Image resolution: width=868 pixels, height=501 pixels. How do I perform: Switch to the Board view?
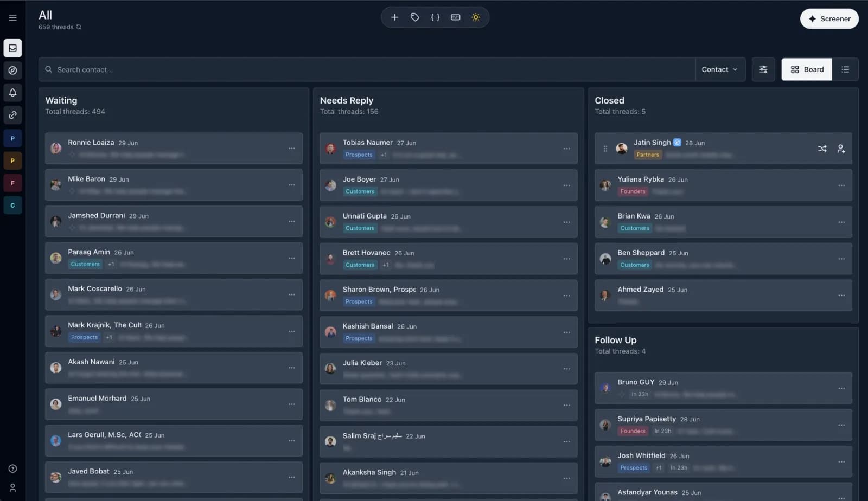(807, 69)
